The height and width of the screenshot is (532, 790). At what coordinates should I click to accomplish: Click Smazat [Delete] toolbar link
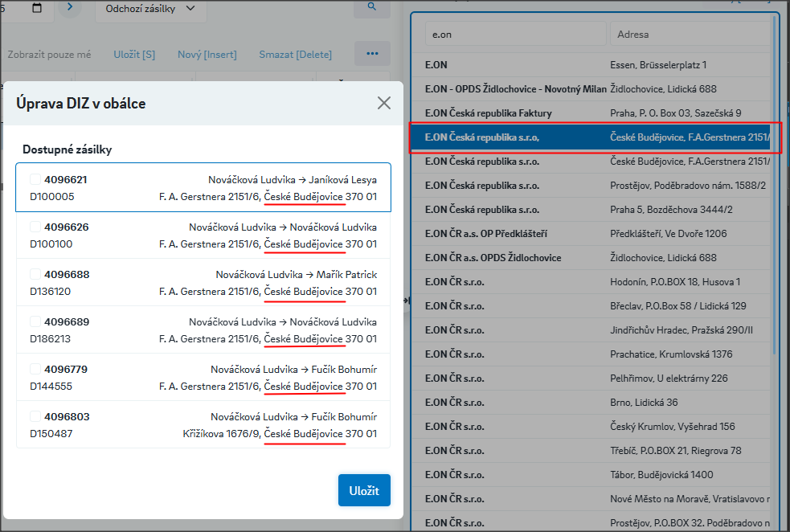click(x=295, y=55)
